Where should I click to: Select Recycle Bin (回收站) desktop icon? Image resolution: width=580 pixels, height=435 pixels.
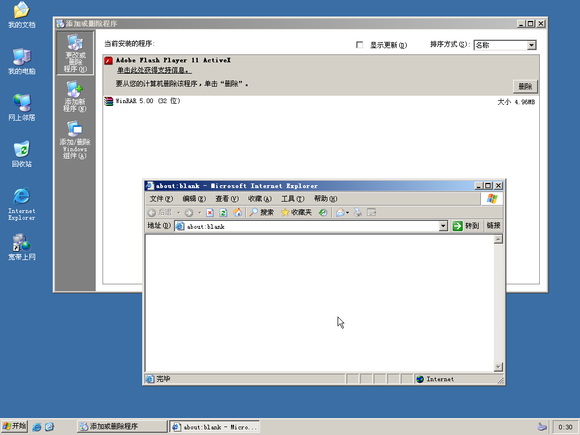(22, 154)
